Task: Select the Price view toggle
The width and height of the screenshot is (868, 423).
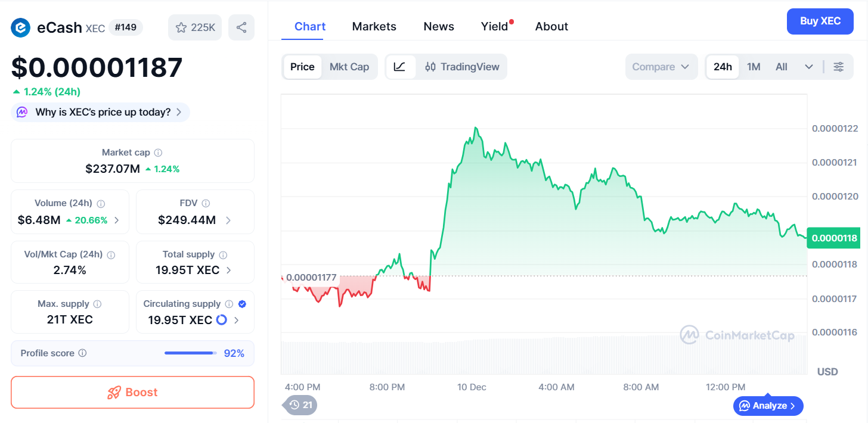Action: coord(302,67)
